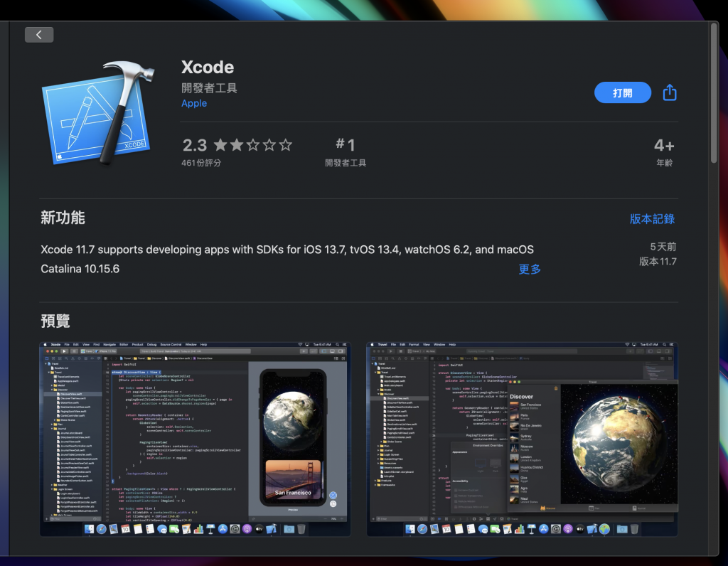The image size is (728, 566).
Task: Open the Apple developer link
Action: click(x=194, y=104)
